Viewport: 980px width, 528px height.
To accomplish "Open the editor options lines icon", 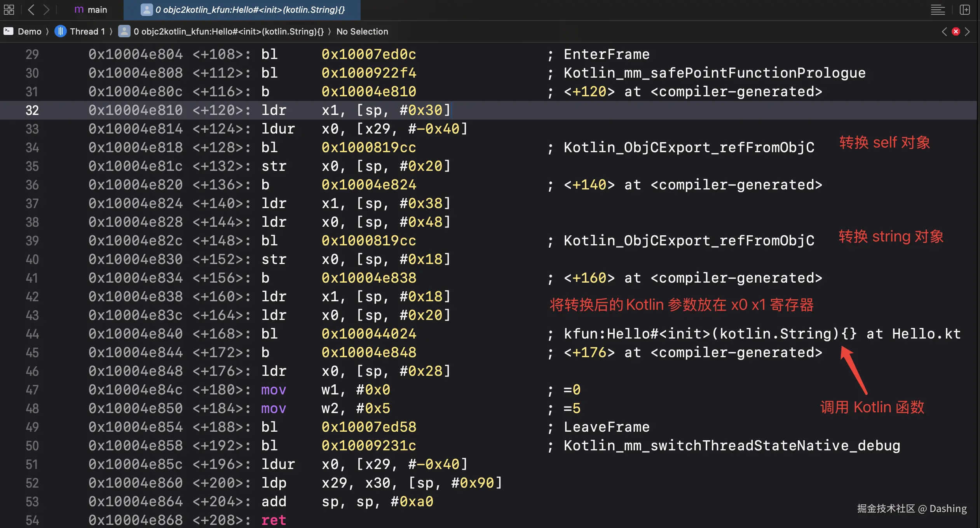I will coord(938,10).
